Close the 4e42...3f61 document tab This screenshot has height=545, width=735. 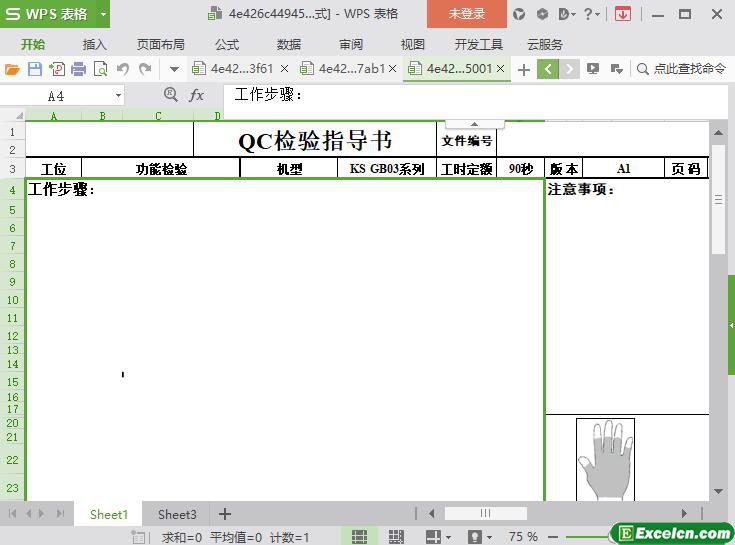(284, 69)
